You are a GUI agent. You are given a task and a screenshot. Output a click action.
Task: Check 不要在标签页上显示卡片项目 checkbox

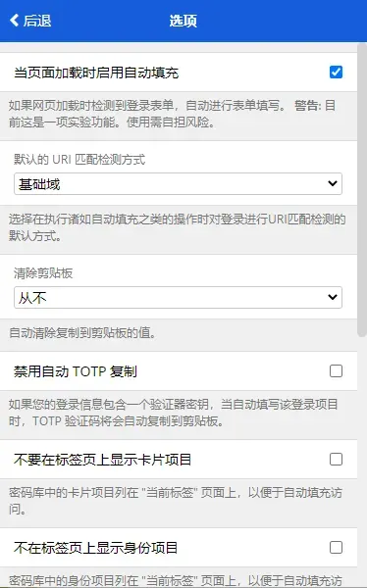[x=336, y=459]
